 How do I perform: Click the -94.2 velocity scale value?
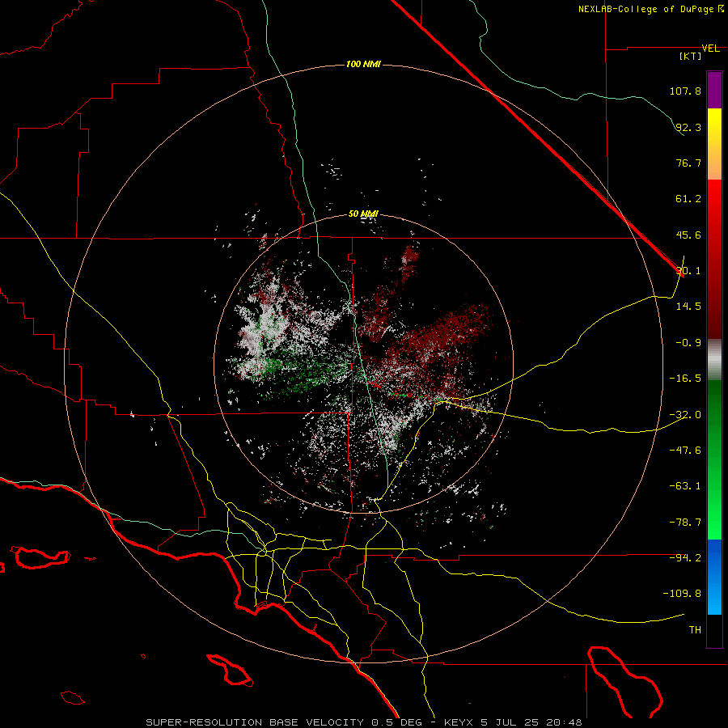[685, 557]
